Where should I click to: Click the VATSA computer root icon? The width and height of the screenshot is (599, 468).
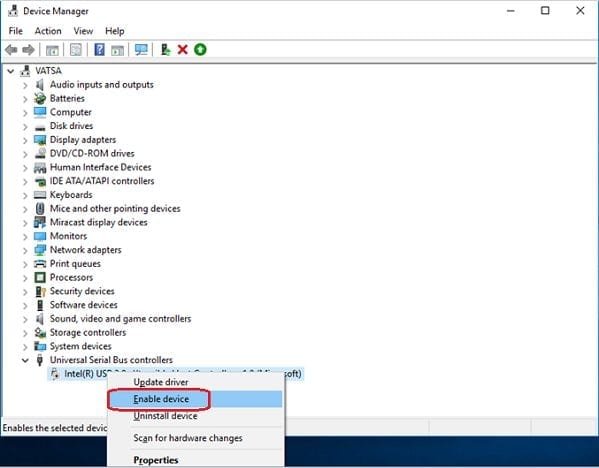click(x=25, y=70)
